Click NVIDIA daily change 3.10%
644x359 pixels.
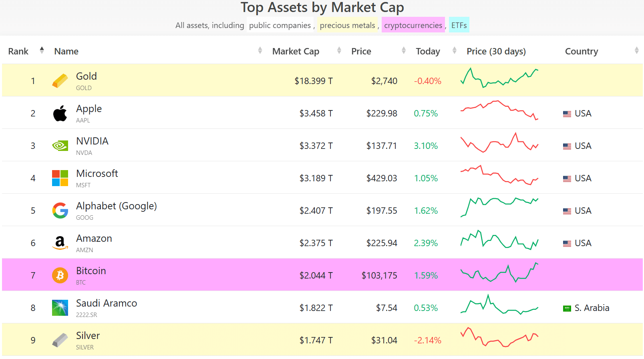(426, 146)
